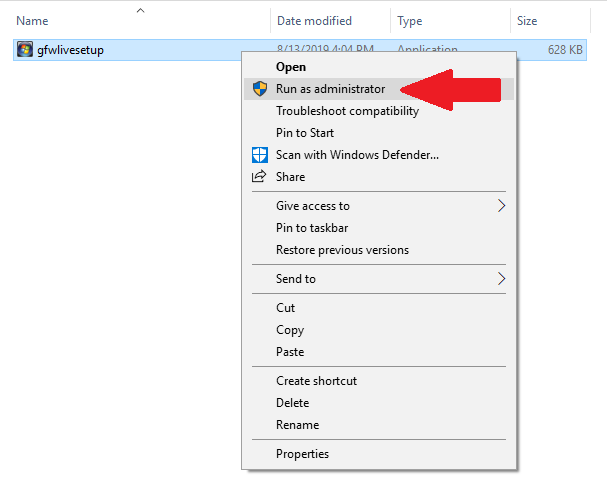This screenshot has height=504, width=607.
Task: Click the Share icon in context menu
Action: pyautogui.click(x=259, y=177)
